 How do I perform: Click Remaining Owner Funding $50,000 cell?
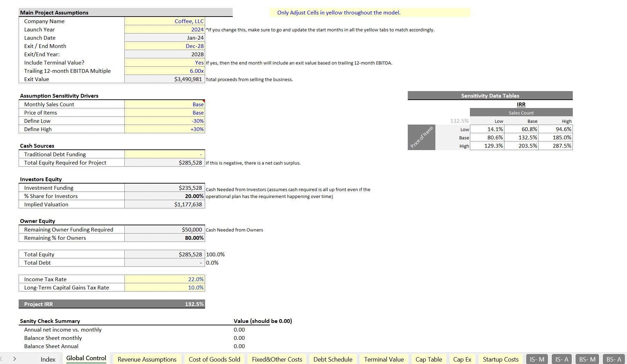tap(164, 229)
